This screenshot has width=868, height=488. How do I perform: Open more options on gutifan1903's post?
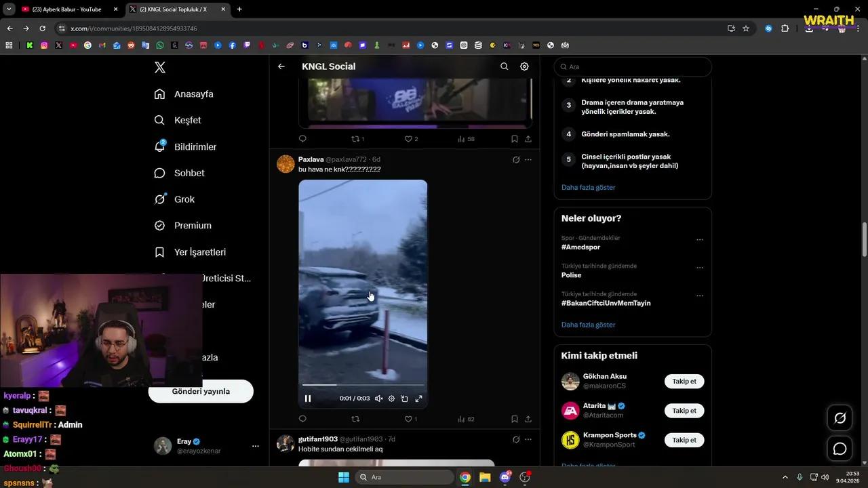pyautogui.click(x=528, y=439)
